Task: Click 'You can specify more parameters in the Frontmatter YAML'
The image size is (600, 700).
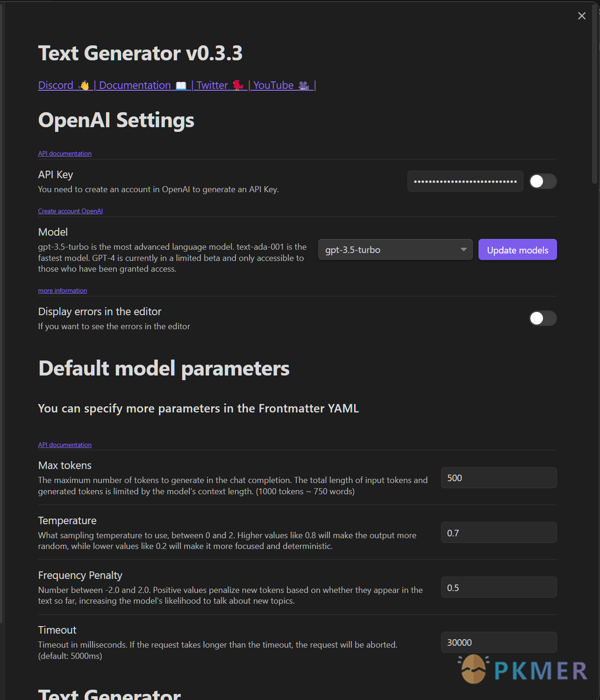Action: click(199, 409)
